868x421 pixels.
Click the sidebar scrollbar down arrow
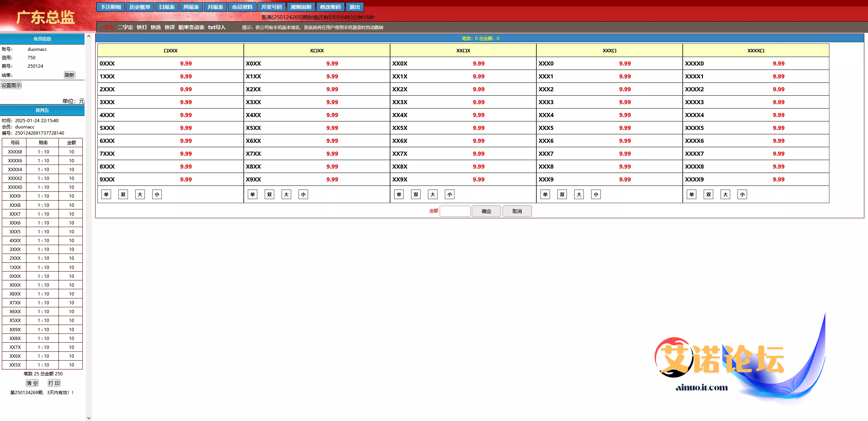click(x=89, y=418)
